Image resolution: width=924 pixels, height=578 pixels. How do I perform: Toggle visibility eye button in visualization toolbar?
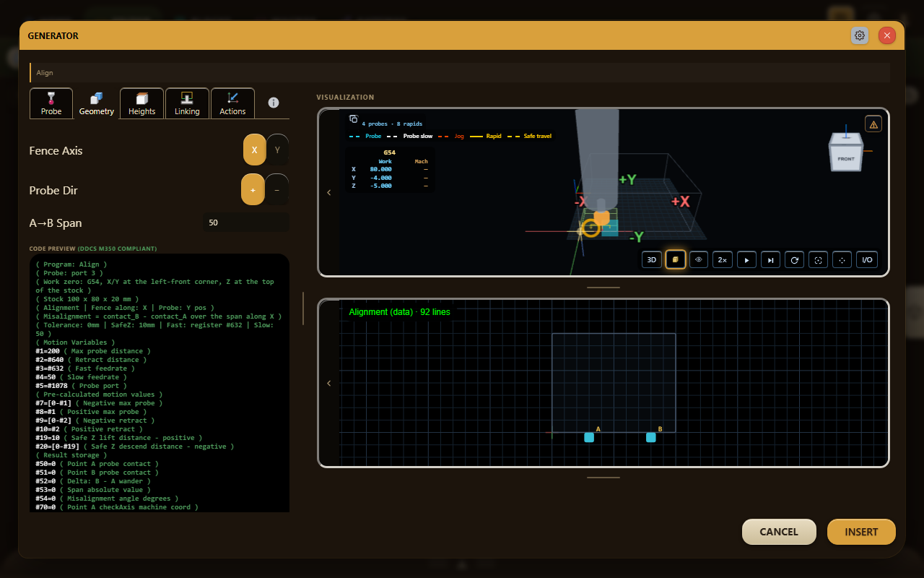[699, 259]
